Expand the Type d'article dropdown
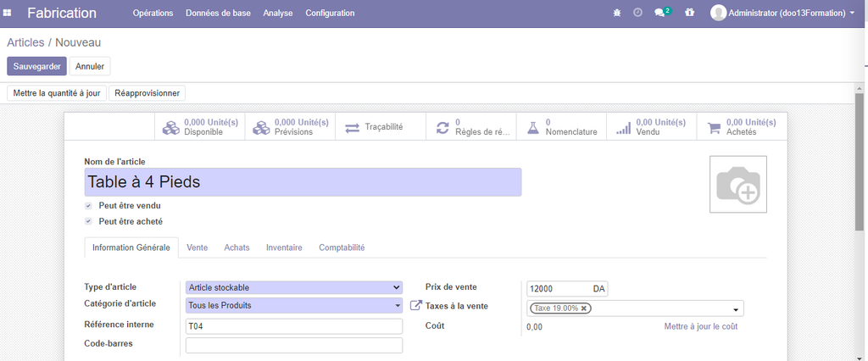Image resolution: width=868 pixels, height=361 pixels. click(293, 287)
